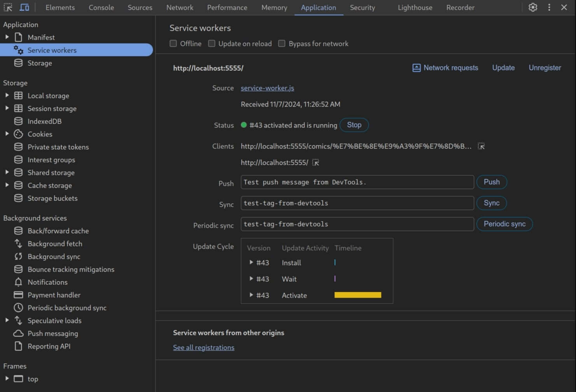Click the inspect element picker icon
The width and height of the screenshot is (576, 392).
pos(8,7)
